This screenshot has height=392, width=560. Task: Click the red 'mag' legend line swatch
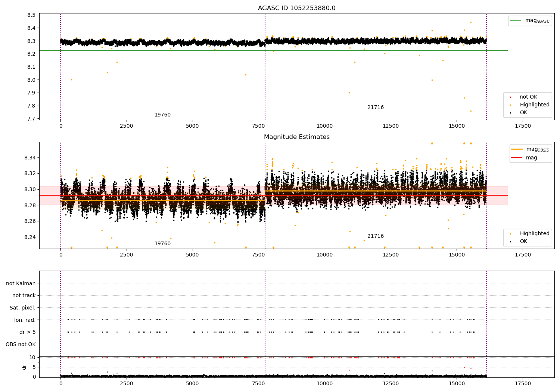point(517,158)
